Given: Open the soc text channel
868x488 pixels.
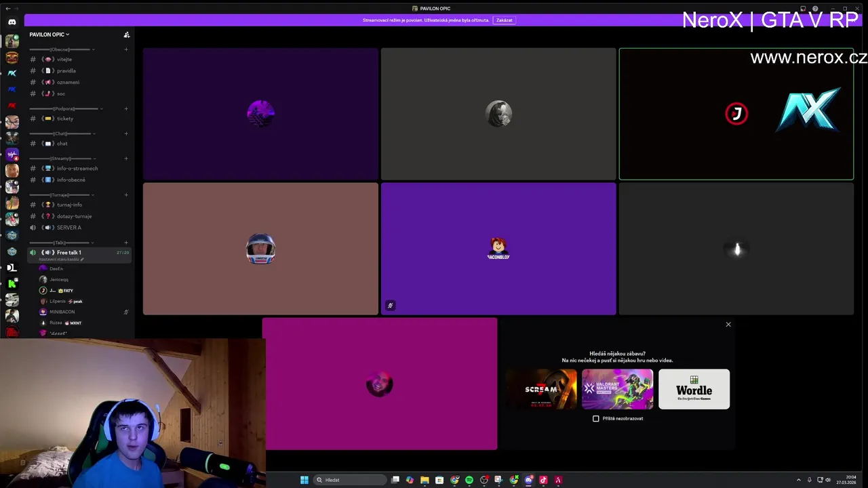Looking at the screenshot, I should click(x=79, y=94).
